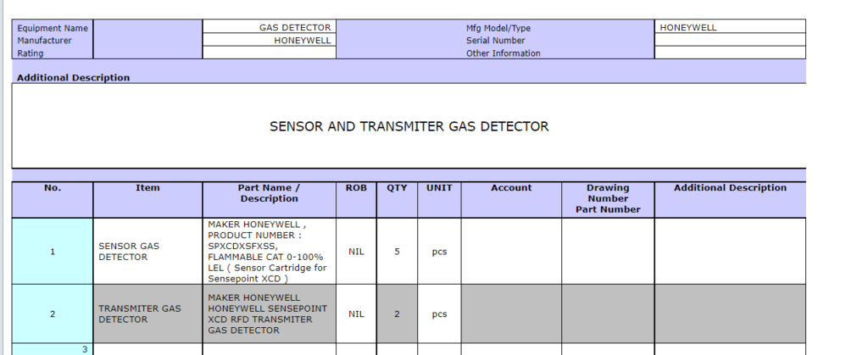
Task: Select the Account column header
Action: coord(511,188)
